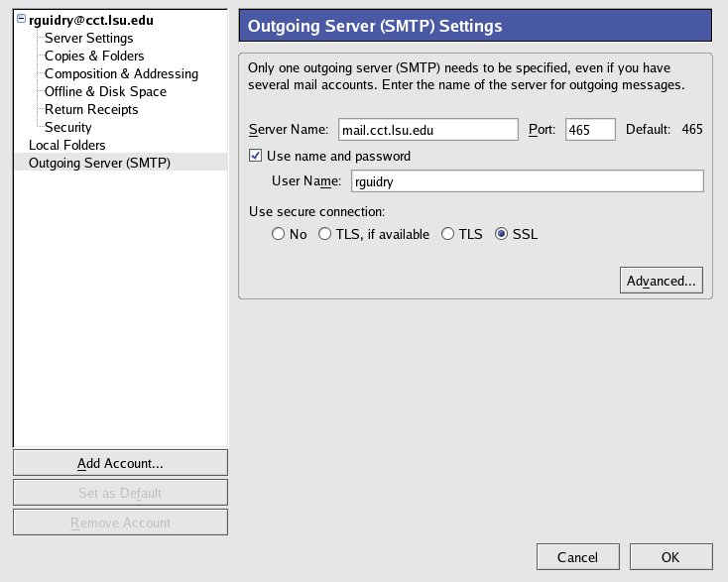728x582 pixels.
Task: Click the rguidry@cct.lsu.edu account name
Action: [x=91, y=20]
